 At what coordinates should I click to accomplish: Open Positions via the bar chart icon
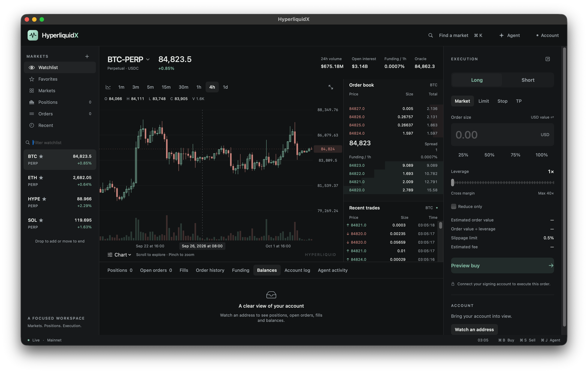tap(32, 102)
